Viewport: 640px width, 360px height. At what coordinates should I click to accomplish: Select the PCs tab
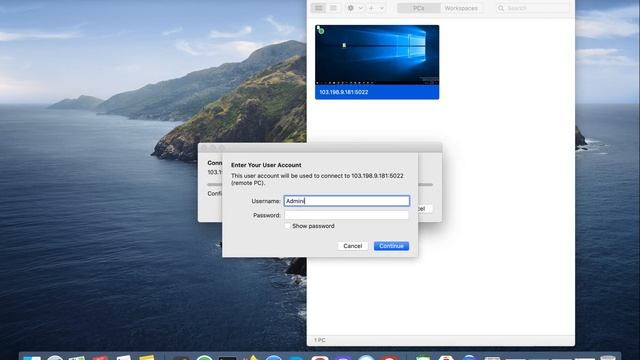click(419, 8)
